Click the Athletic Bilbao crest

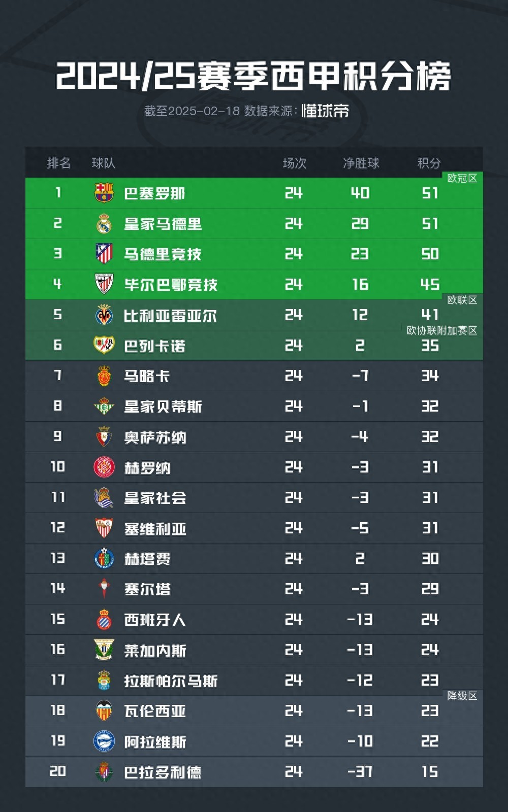pos(104,284)
